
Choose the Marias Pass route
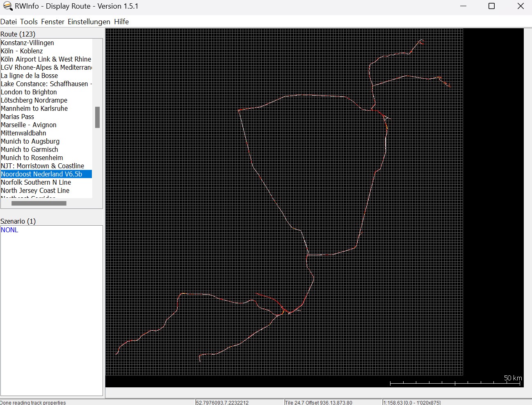(x=17, y=117)
